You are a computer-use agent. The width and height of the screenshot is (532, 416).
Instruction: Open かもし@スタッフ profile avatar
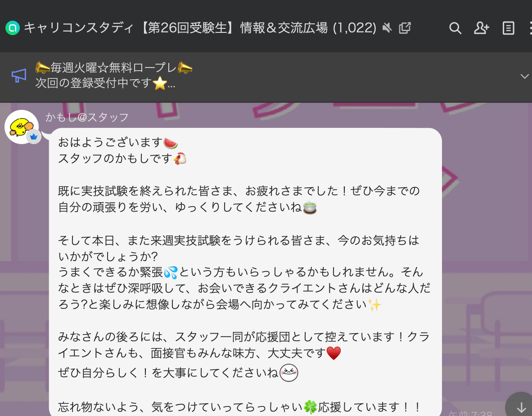click(x=22, y=127)
